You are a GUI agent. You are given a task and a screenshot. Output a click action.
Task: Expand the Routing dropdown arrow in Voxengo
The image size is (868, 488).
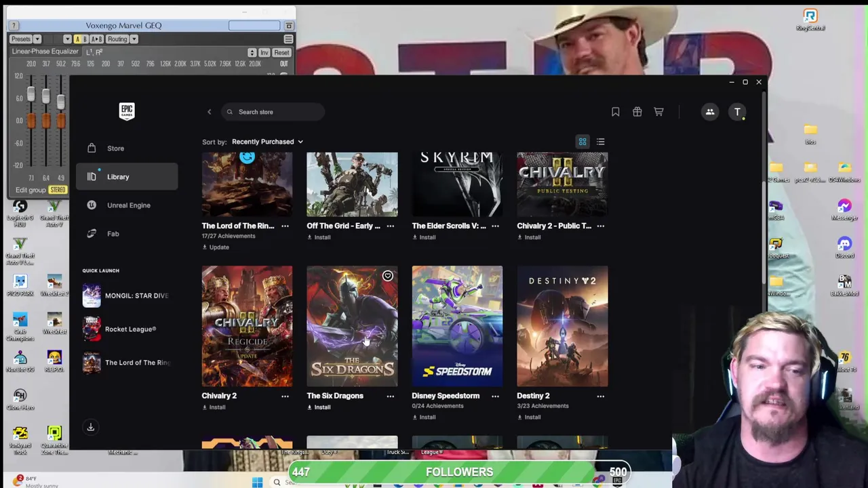[134, 39]
